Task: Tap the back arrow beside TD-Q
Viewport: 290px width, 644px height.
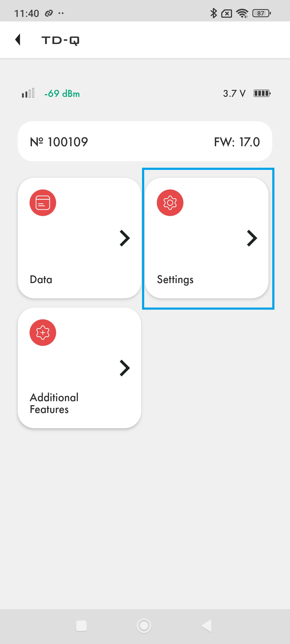Action: (x=18, y=40)
